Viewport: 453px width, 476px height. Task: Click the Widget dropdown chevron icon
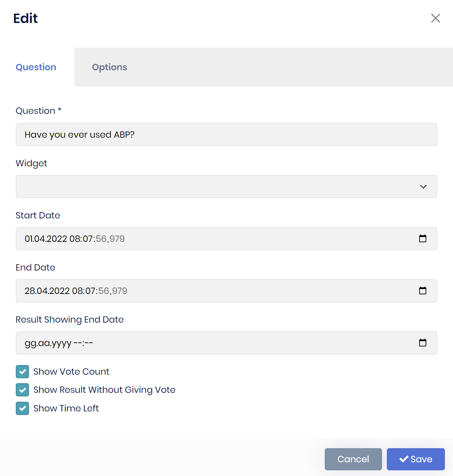point(423,187)
